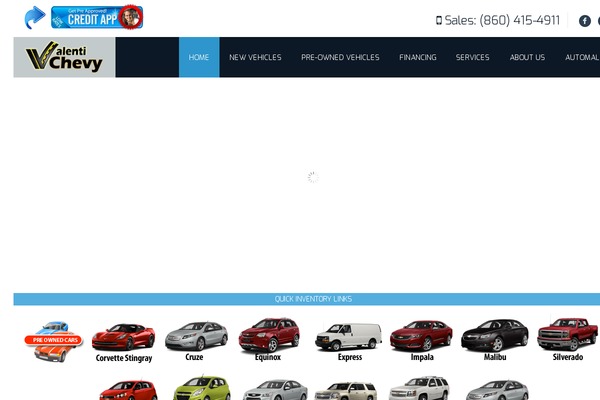
Task: Open the Pre Owned Cars inventory thumbnail
Action: click(x=54, y=341)
